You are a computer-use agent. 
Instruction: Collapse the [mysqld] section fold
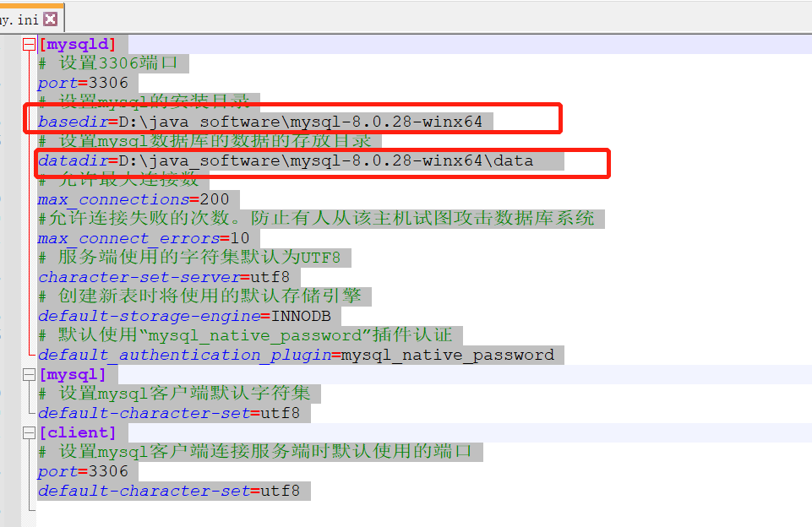tap(29, 45)
